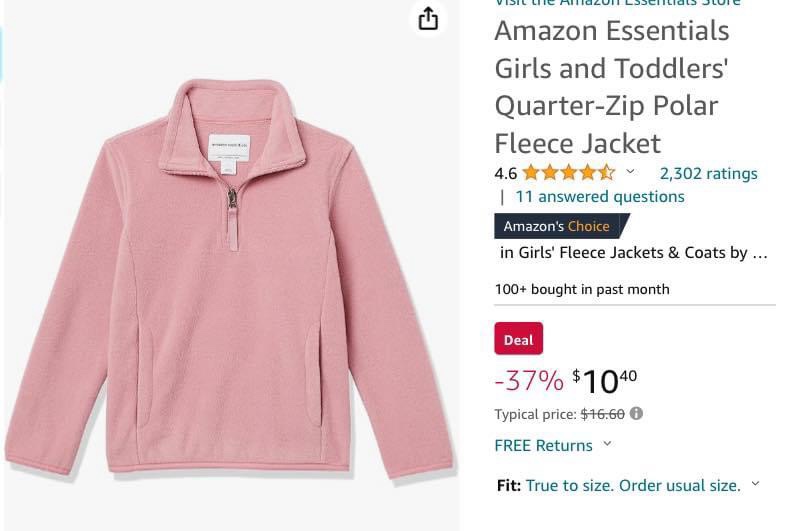Viewport: 791px width, 531px height.
Task: Click the orange star rating icons
Action: tap(569, 173)
